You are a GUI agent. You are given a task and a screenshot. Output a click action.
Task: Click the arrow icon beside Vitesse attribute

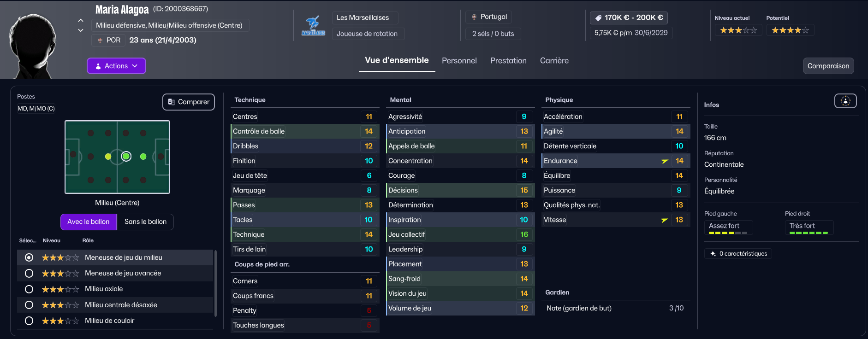(664, 220)
